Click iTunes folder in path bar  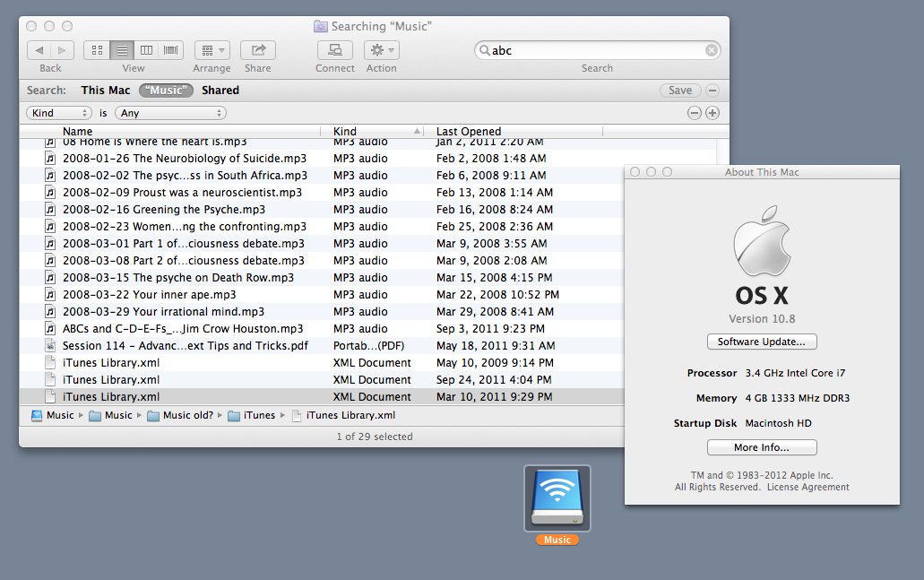pyautogui.click(x=252, y=416)
